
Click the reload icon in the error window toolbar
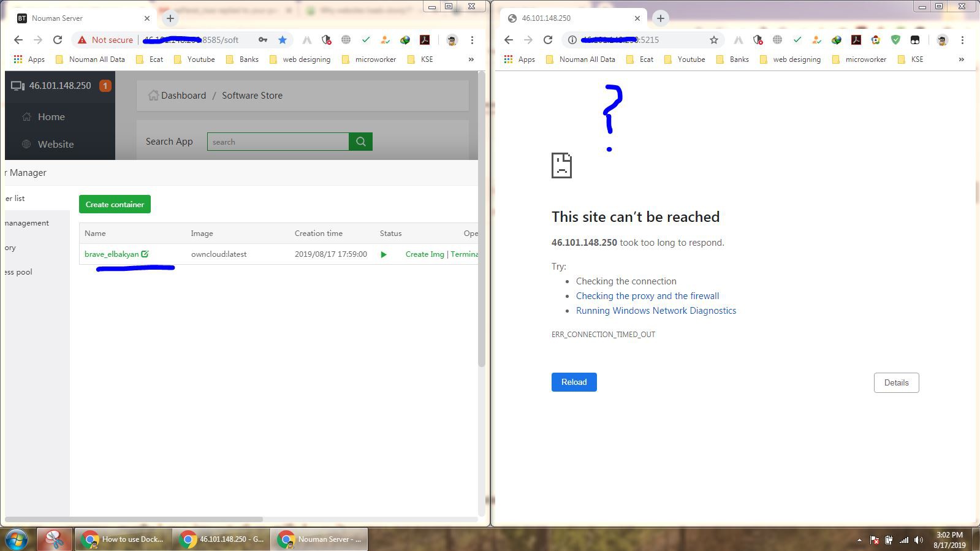click(548, 40)
